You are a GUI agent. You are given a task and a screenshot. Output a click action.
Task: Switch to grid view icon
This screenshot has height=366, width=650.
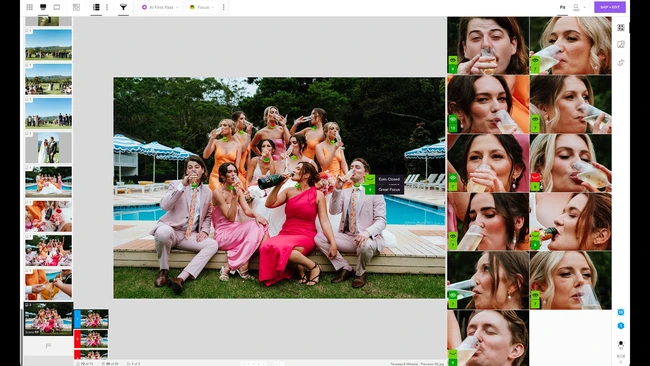30,7
